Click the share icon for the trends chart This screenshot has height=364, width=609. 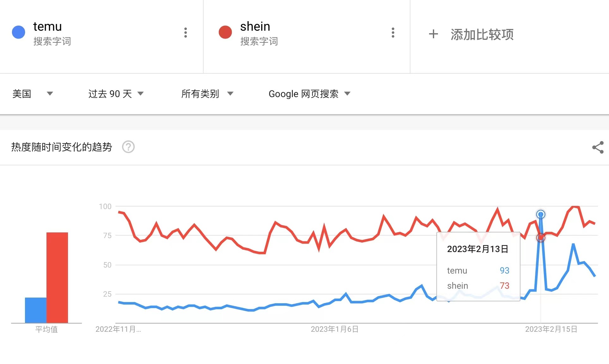[598, 147]
